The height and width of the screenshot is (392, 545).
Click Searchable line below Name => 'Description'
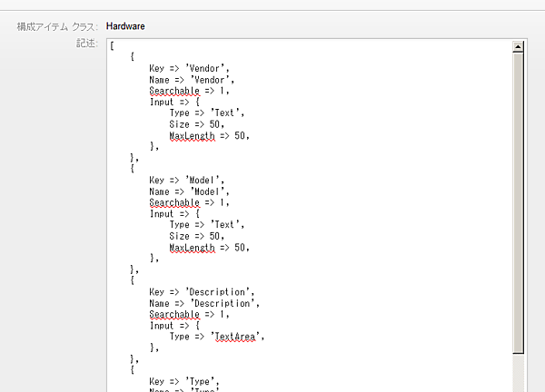[x=190, y=315]
